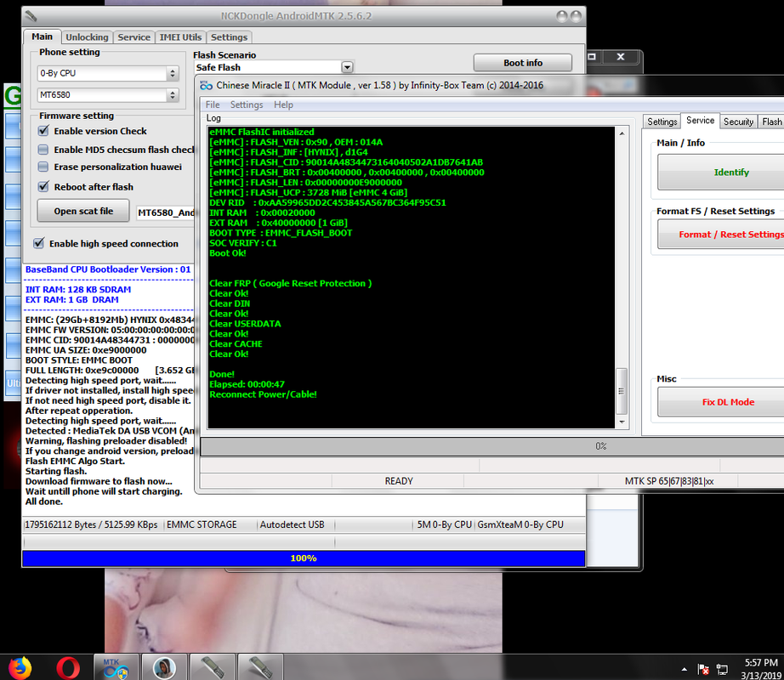Image resolution: width=784 pixels, height=680 pixels.
Task: Click the Chinese Miracle II title icon
Action: coord(206,86)
